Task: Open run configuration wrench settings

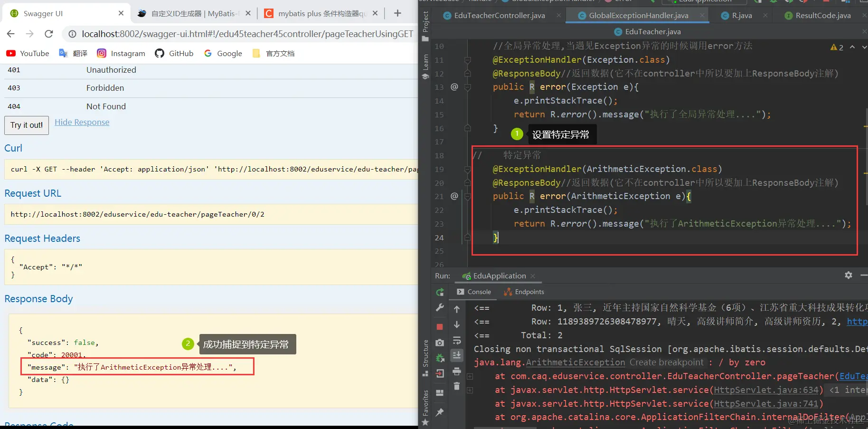Action: [440, 307]
